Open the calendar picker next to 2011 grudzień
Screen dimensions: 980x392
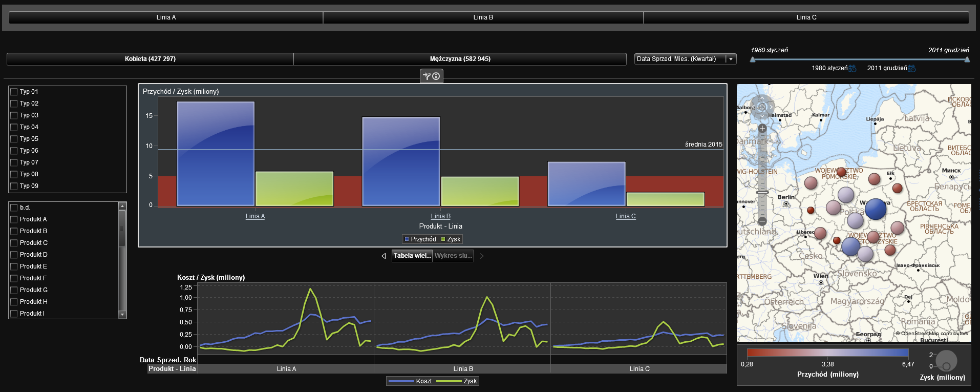coord(912,68)
